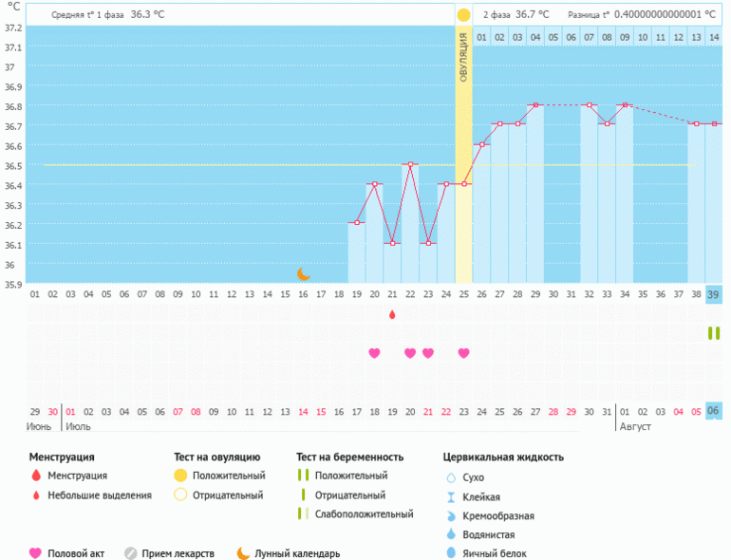Click the Яичный белок legend drop icon
The height and width of the screenshot is (560, 731).
click(451, 553)
